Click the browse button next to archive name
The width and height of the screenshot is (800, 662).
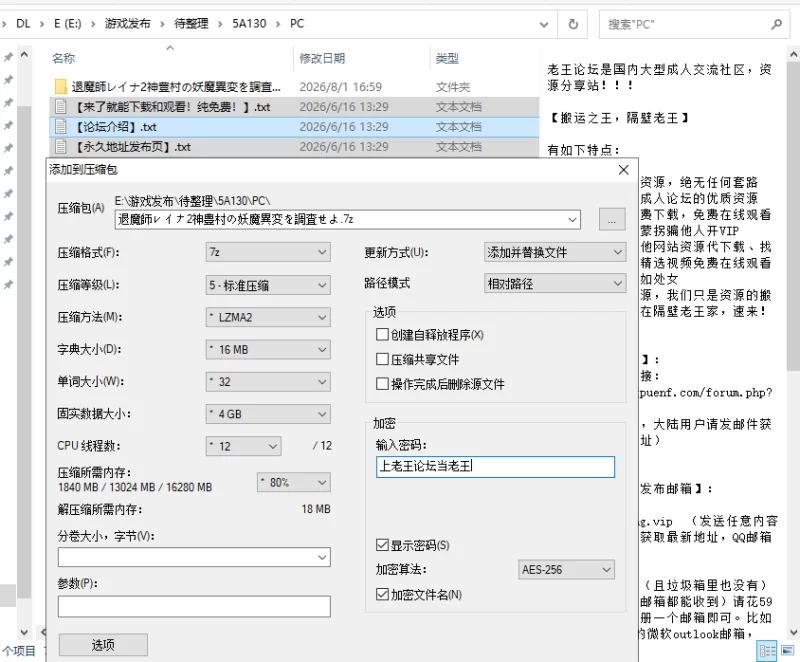[612, 219]
